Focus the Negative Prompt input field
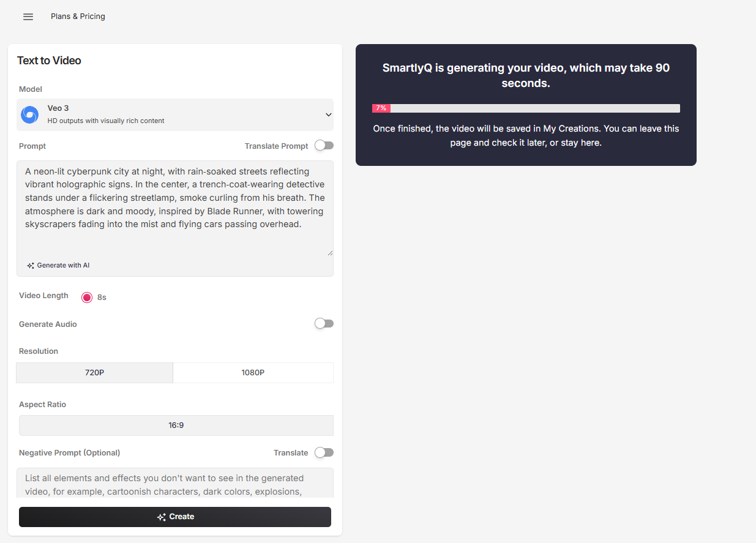The width and height of the screenshot is (756, 543). pos(175,484)
